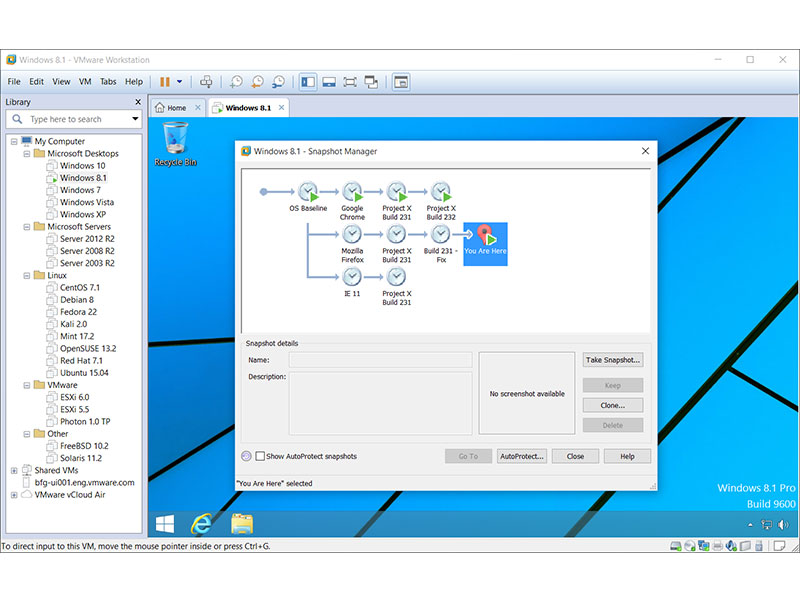Click the Pause VM toolbar icon
The height and width of the screenshot is (600, 800).
(165, 82)
